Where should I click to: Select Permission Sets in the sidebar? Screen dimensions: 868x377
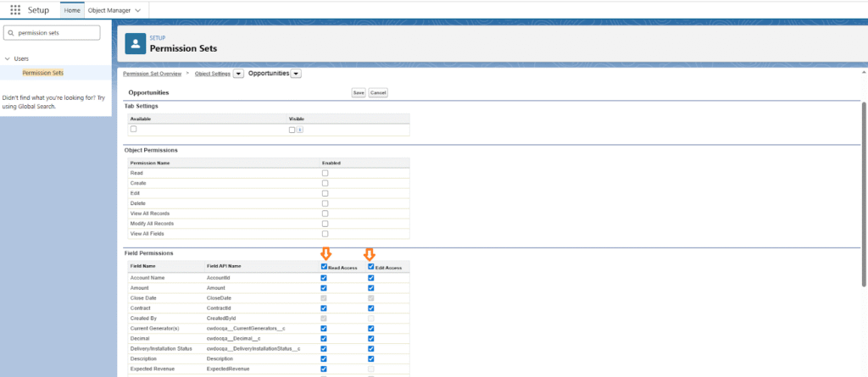pyautogui.click(x=42, y=73)
